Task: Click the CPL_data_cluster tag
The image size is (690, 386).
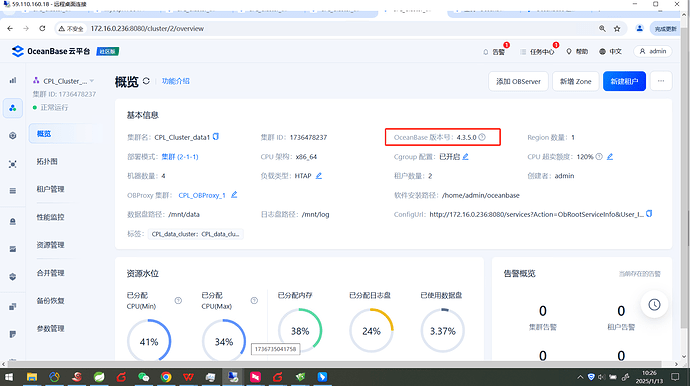Action: coord(195,234)
